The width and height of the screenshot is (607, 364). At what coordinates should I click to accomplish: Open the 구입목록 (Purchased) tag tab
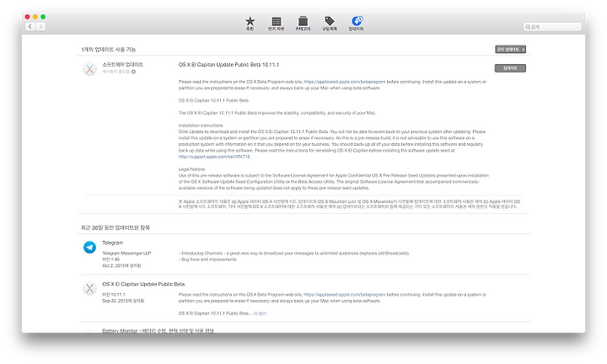[x=330, y=24]
